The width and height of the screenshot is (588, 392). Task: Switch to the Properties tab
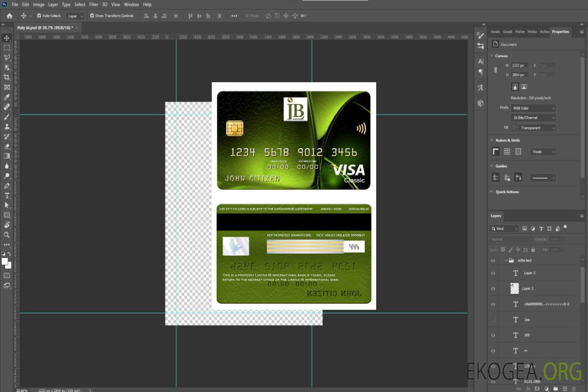[x=560, y=32]
